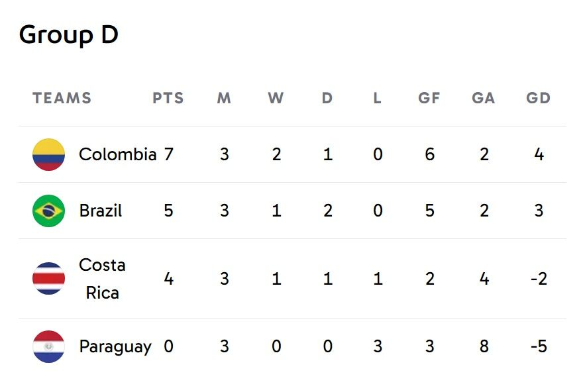Click the Group D heading
Image resolution: width=585 pixels, height=392 pixels.
[x=69, y=34]
